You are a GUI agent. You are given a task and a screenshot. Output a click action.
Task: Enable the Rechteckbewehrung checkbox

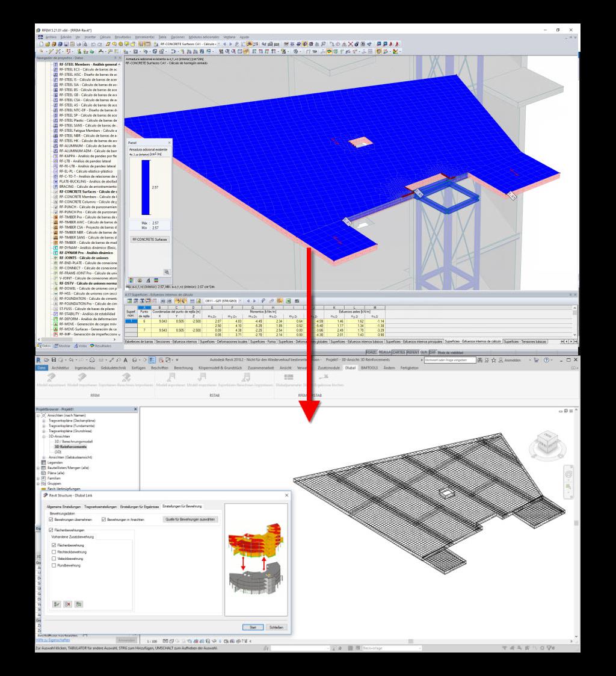[54, 552]
